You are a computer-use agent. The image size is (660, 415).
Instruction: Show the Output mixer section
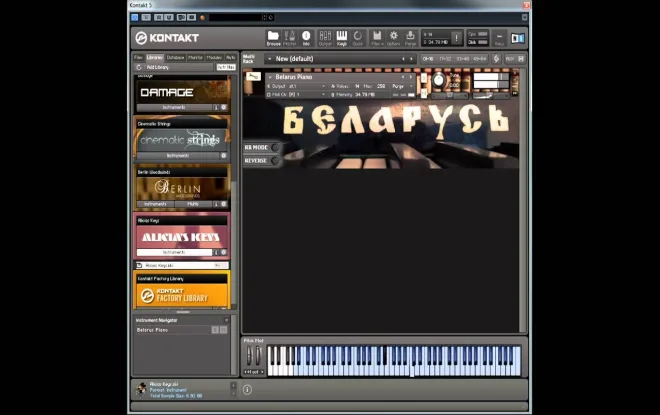pos(325,38)
